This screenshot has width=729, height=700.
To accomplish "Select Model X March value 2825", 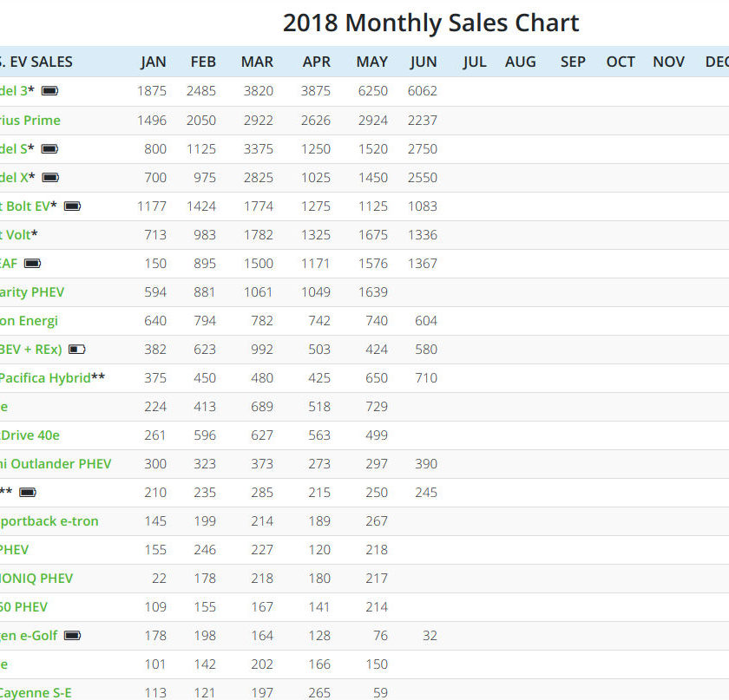I will pyautogui.click(x=259, y=178).
